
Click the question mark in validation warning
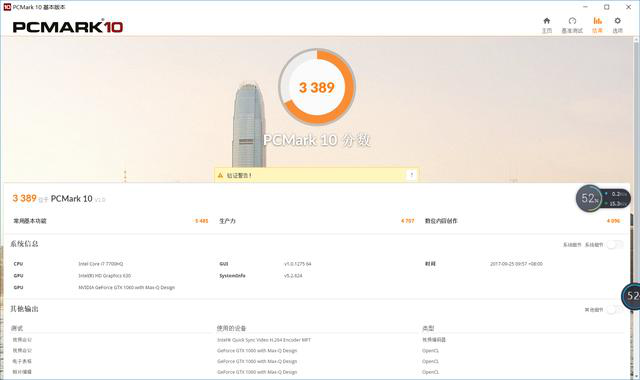(x=411, y=175)
